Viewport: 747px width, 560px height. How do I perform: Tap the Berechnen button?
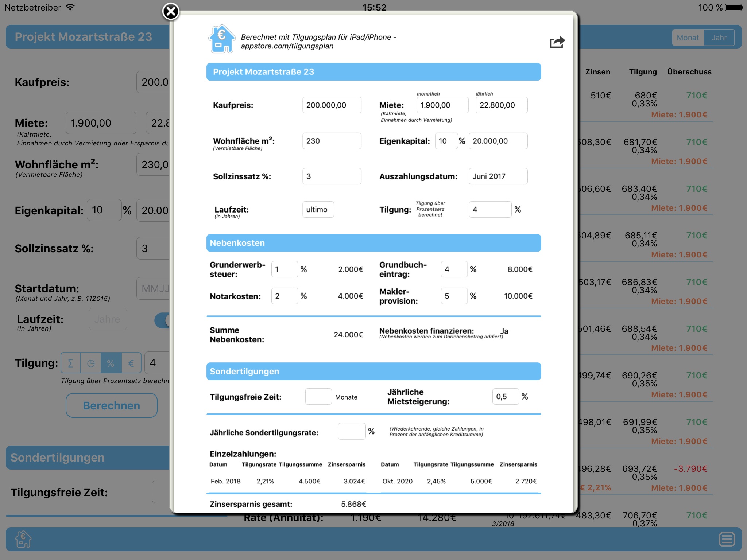[x=112, y=405]
